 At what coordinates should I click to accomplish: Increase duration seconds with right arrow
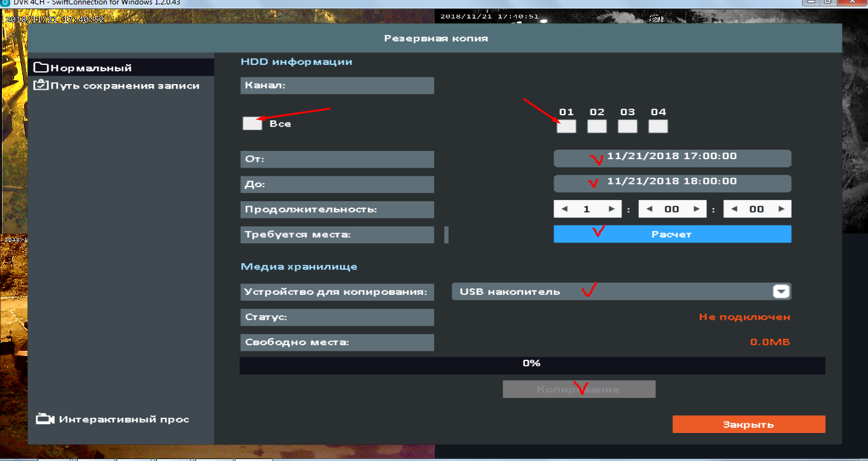click(x=782, y=209)
